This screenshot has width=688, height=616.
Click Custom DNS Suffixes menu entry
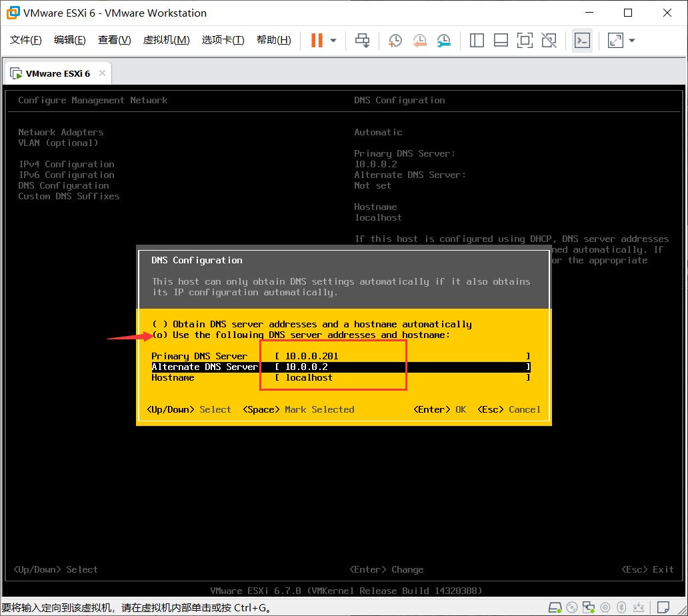(x=69, y=196)
